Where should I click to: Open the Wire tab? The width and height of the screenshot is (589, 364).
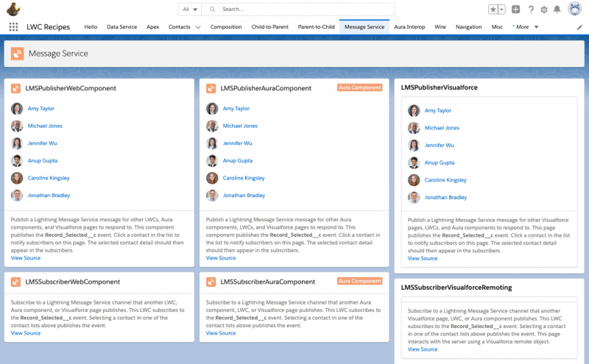tap(440, 27)
